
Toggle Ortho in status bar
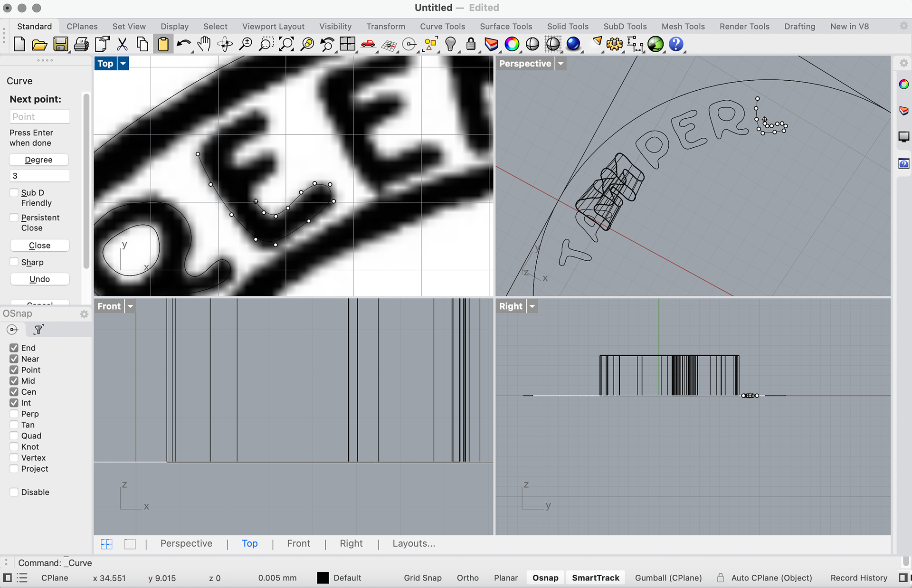[x=467, y=578]
